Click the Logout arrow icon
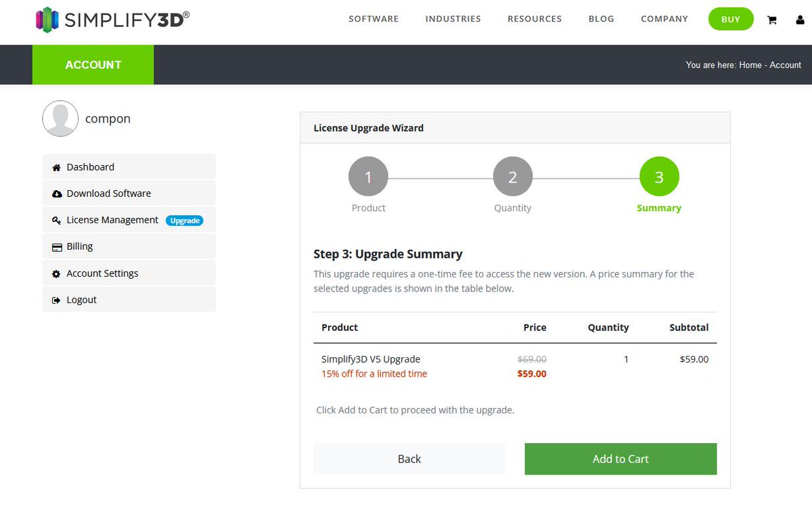The width and height of the screenshot is (812, 523). pos(56,300)
